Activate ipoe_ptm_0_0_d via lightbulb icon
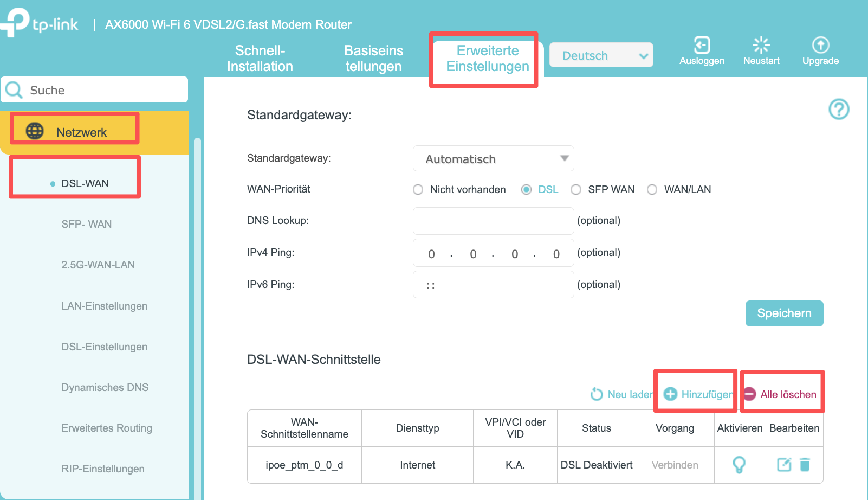Image resolution: width=868 pixels, height=500 pixels. click(x=739, y=465)
